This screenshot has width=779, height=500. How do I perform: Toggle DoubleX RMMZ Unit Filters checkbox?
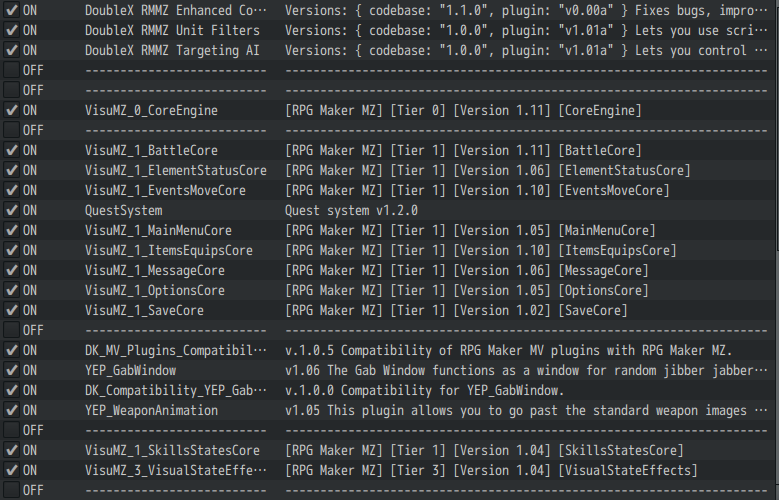11,30
